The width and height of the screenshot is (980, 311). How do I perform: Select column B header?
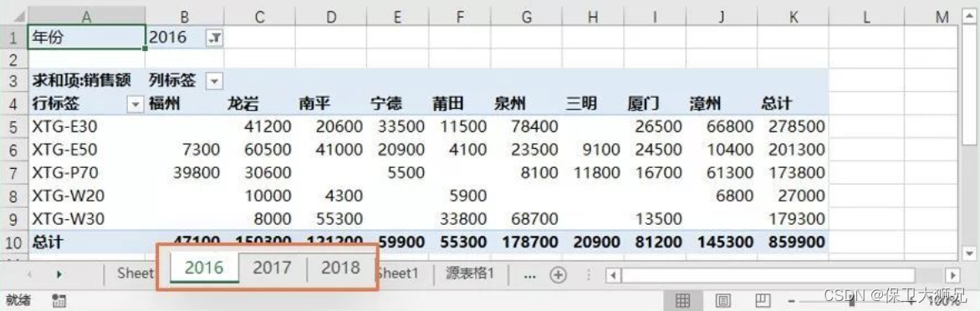184,17
